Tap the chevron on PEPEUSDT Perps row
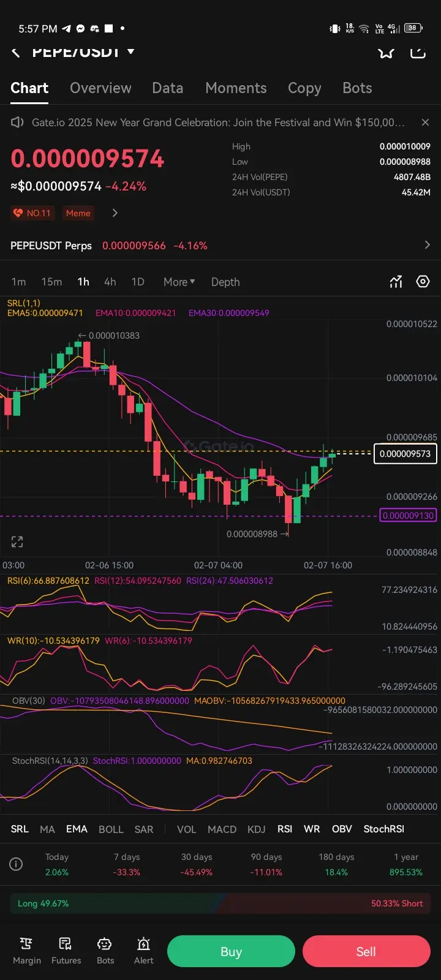 click(427, 245)
